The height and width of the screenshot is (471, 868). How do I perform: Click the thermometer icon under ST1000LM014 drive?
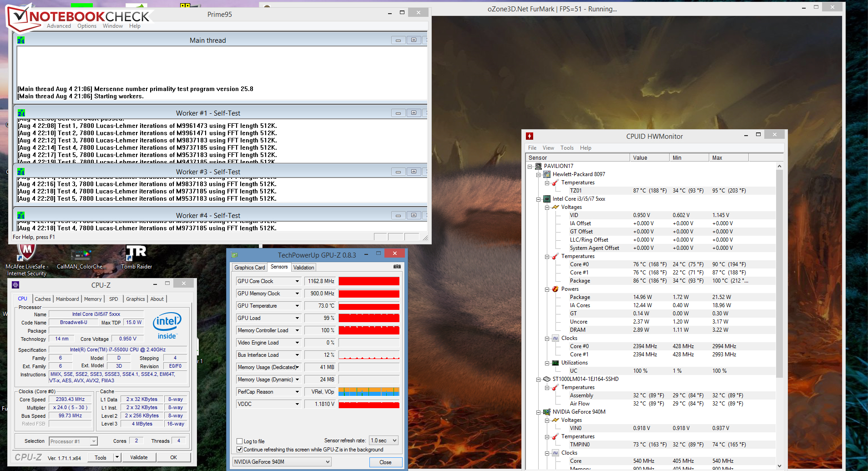(555, 387)
